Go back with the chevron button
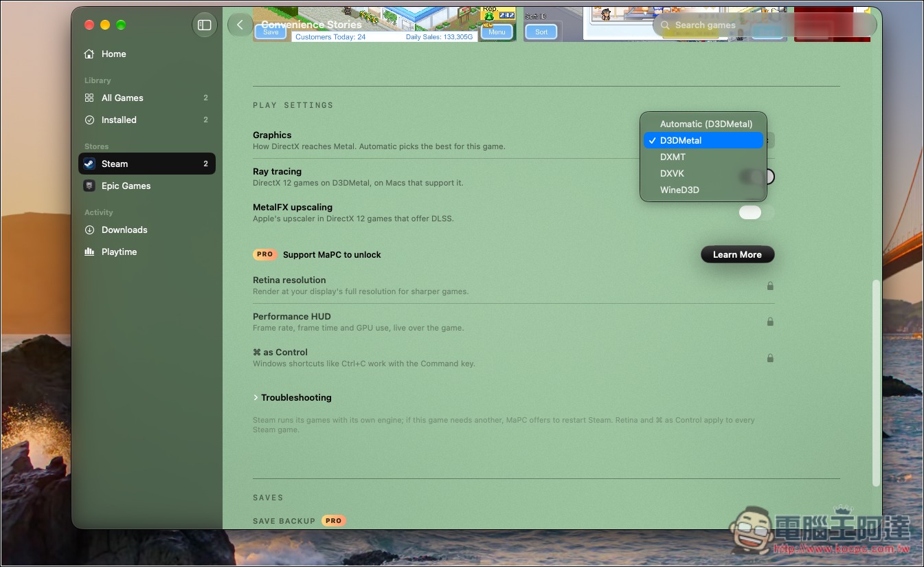924x567 pixels. point(240,25)
